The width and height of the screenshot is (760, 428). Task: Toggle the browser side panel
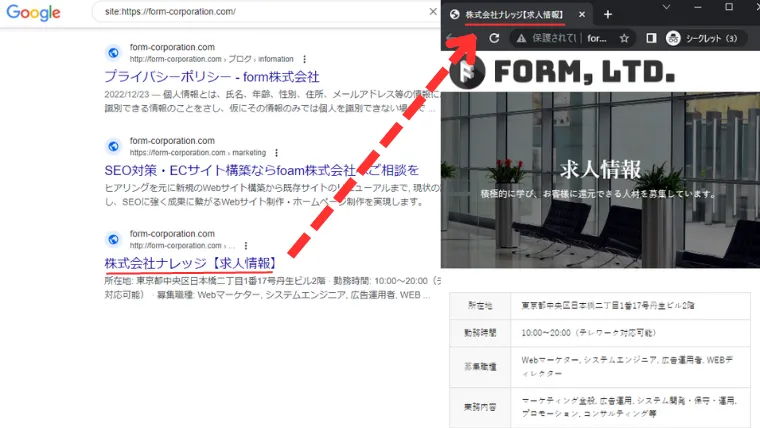(651, 39)
